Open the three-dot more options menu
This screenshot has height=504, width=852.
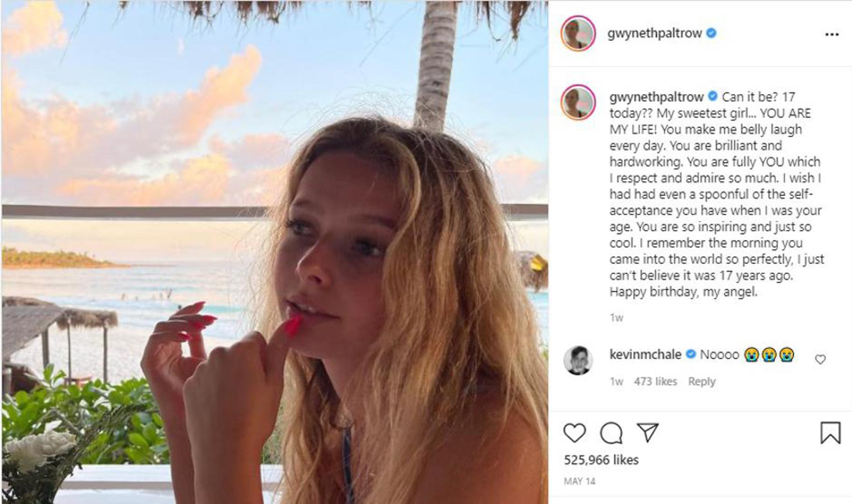(x=832, y=34)
